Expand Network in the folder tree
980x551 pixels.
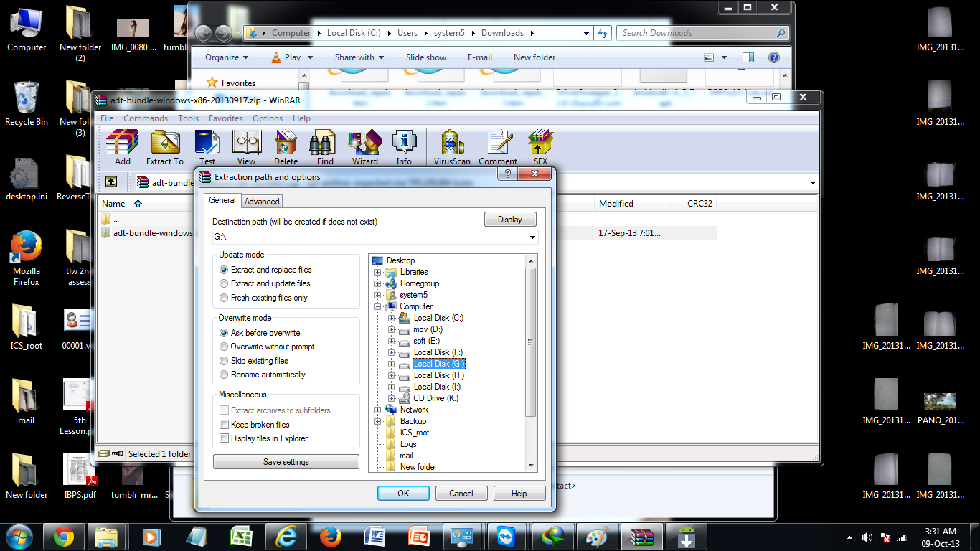(377, 410)
